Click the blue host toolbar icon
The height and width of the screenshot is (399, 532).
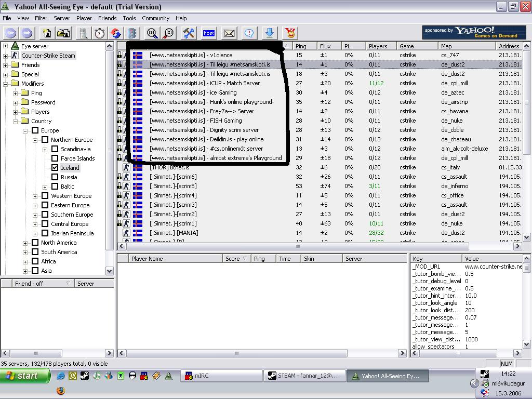209,33
